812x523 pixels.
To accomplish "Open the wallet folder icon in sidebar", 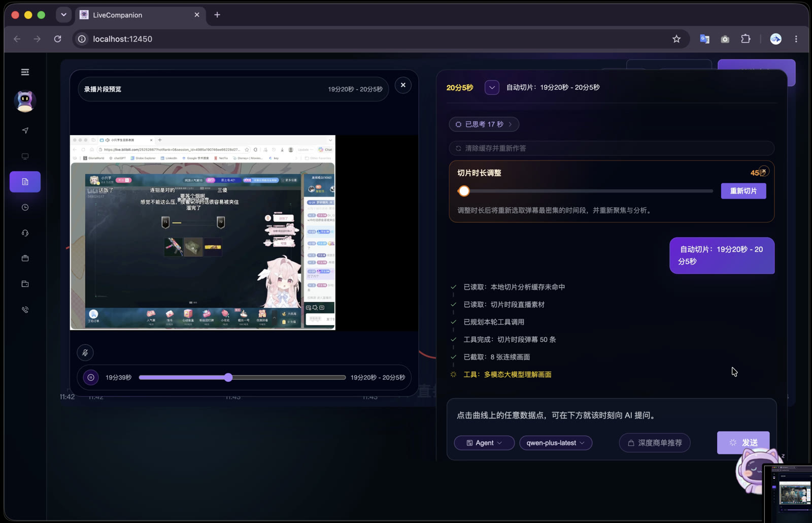I will pyautogui.click(x=25, y=284).
